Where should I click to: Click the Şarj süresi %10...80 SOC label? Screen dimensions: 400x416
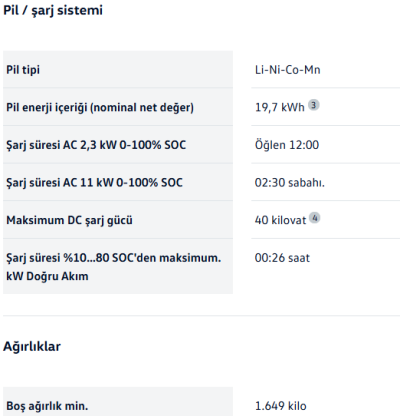pos(114,258)
